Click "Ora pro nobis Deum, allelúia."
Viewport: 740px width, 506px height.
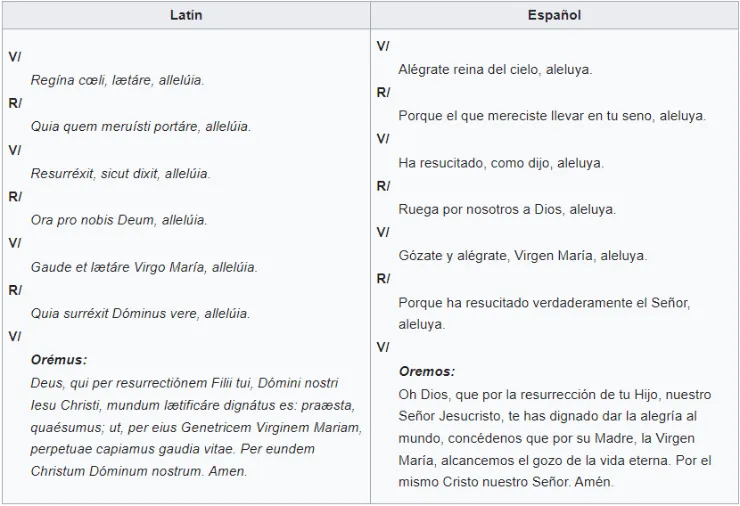pos(119,220)
